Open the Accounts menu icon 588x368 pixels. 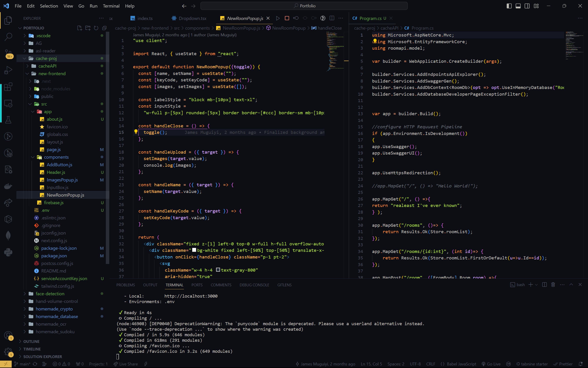tap(8, 335)
